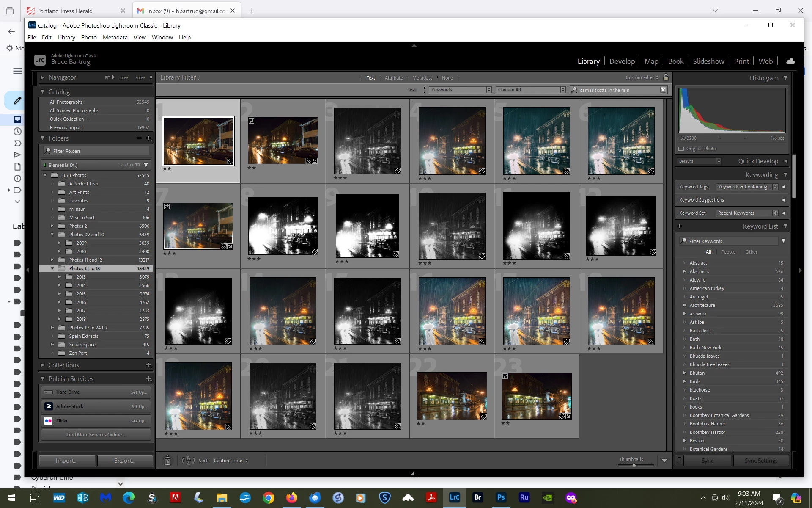812x508 pixels.
Task: Add new keyword with plus icon
Action: click(680, 226)
